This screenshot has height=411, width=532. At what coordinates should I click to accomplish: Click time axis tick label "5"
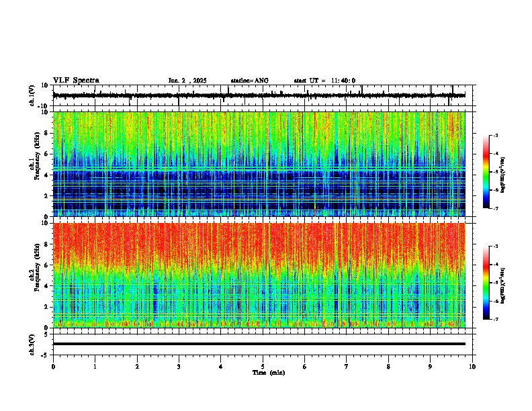pyautogui.click(x=263, y=367)
